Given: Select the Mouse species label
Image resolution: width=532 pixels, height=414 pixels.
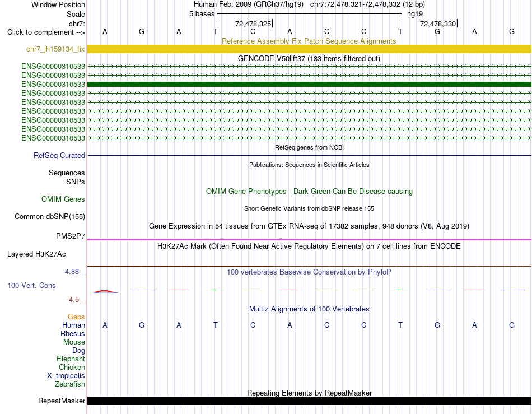Looking at the screenshot, I should click(x=74, y=342).
